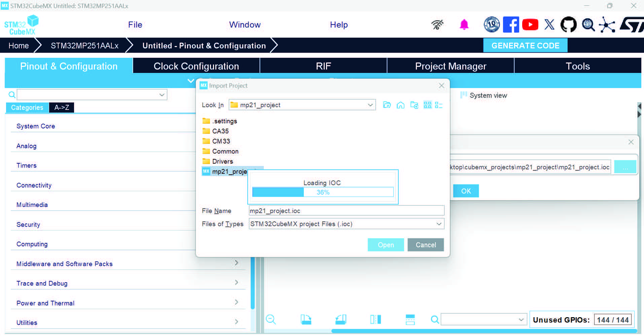This screenshot has height=336, width=644.
Task: Click the GENERATE CODE button
Action: 525,45
